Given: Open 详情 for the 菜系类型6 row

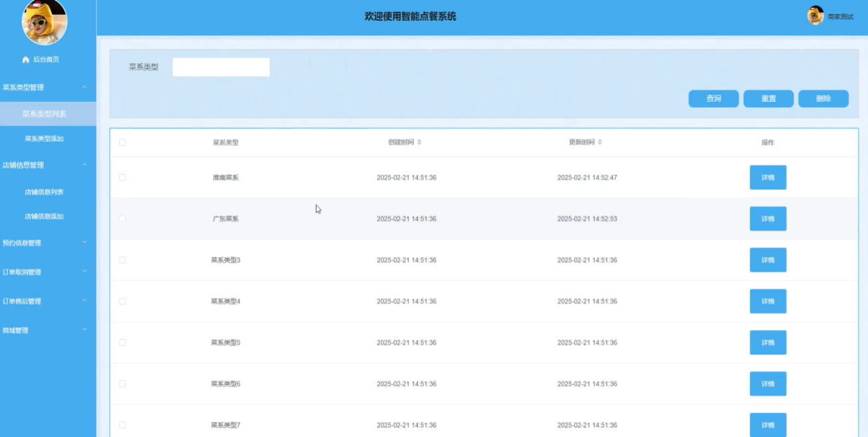Looking at the screenshot, I should (x=768, y=384).
